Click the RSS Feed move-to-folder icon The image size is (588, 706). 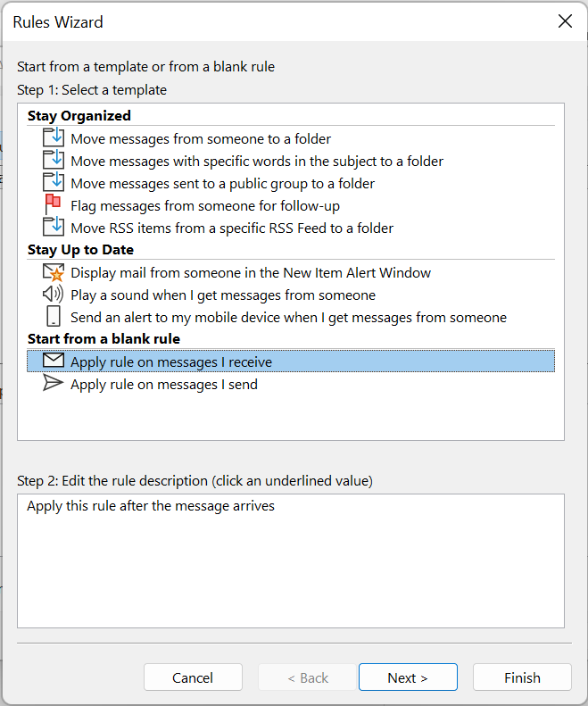[x=54, y=227]
